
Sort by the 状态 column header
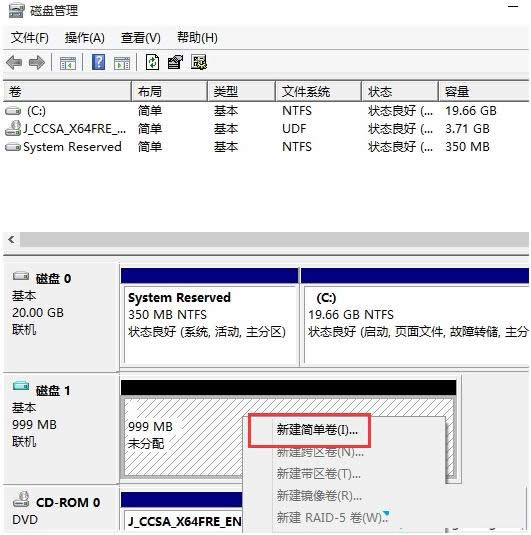[400, 92]
